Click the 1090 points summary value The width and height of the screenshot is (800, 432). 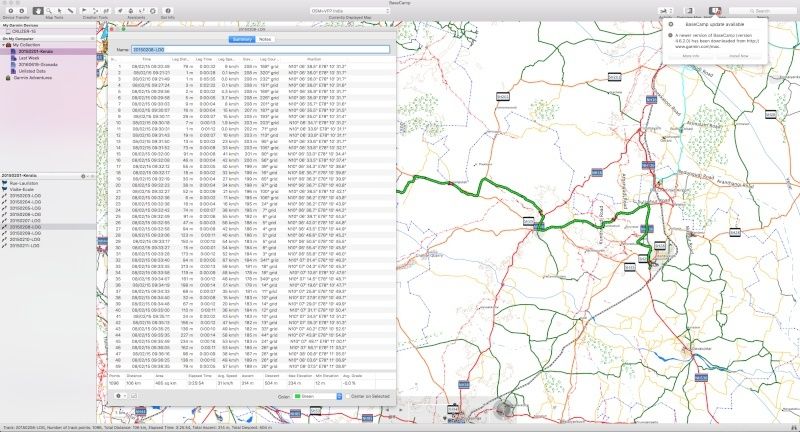pos(113,383)
